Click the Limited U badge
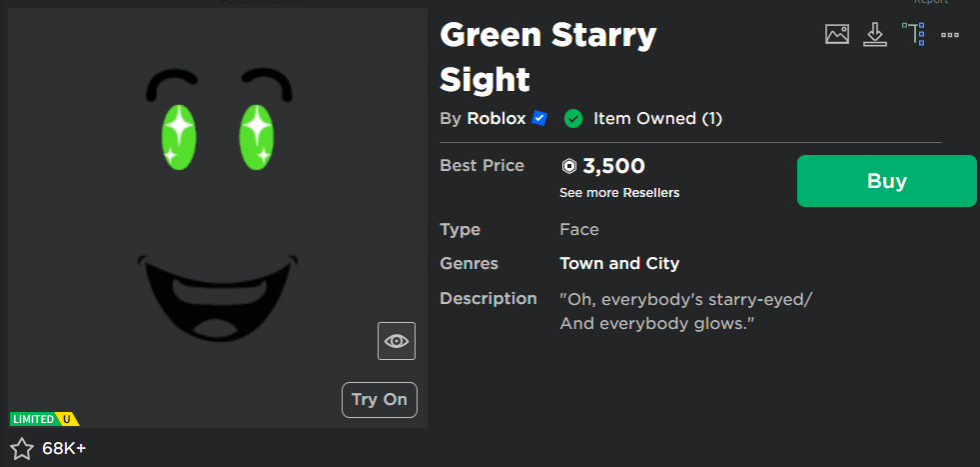The height and width of the screenshot is (467, 980). pyautogui.click(x=44, y=419)
